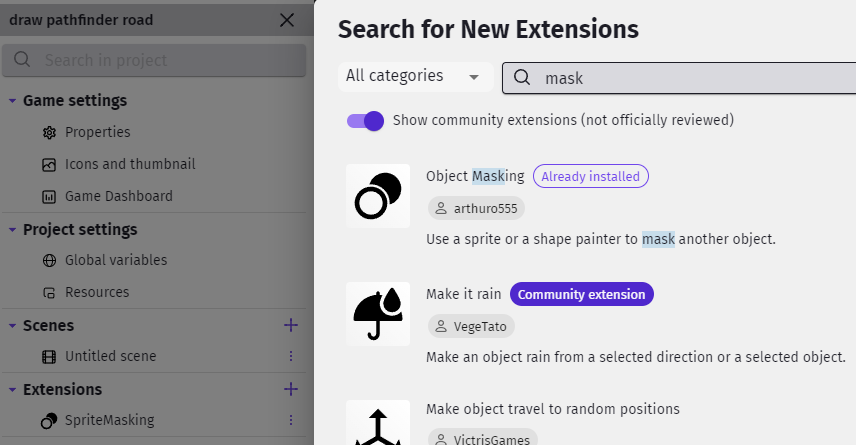Click the Resources folder icon

(49, 293)
